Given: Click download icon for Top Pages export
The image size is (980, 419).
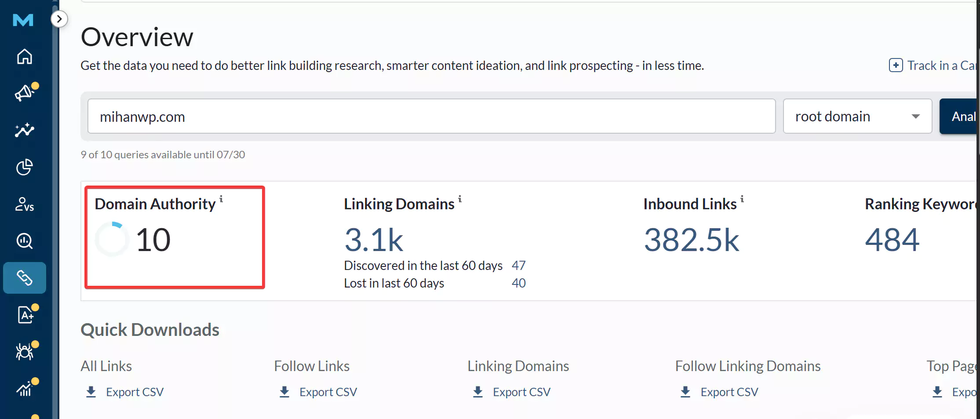Looking at the screenshot, I should pos(937,392).
